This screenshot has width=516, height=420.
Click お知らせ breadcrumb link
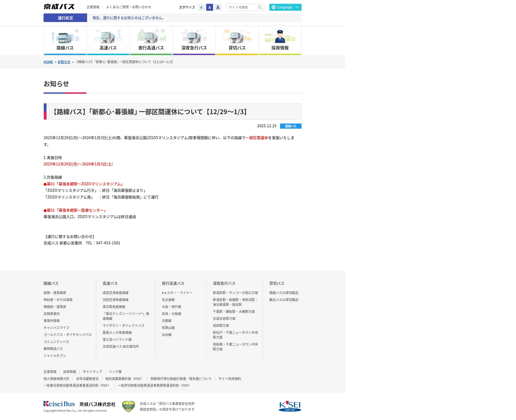click(64, 62)
